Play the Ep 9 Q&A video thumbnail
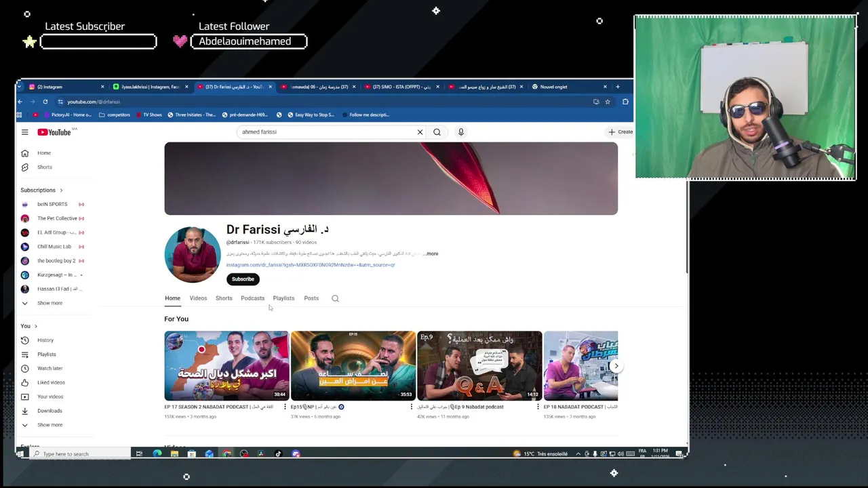Viewport: 868px width, 488px height. point(479,366)
